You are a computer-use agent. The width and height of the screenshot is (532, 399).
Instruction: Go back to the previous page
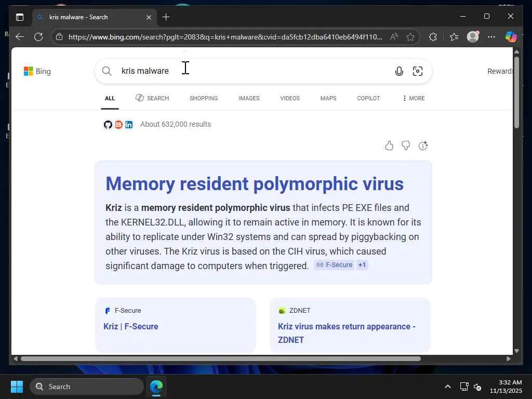(x=20, y=37)
